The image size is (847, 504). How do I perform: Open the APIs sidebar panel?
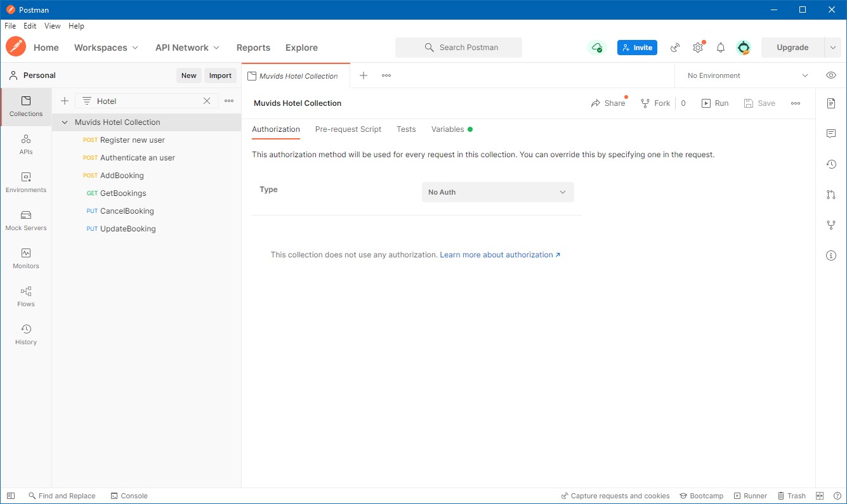pos(26,145)
